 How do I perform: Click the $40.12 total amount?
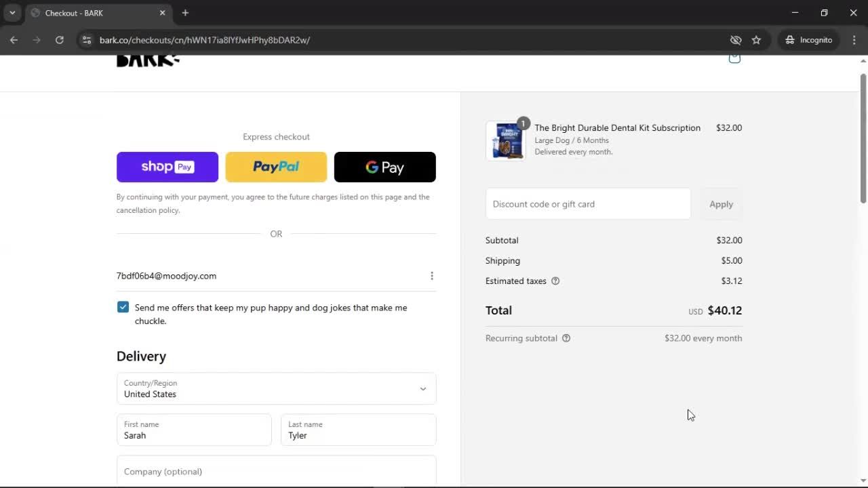725,310
